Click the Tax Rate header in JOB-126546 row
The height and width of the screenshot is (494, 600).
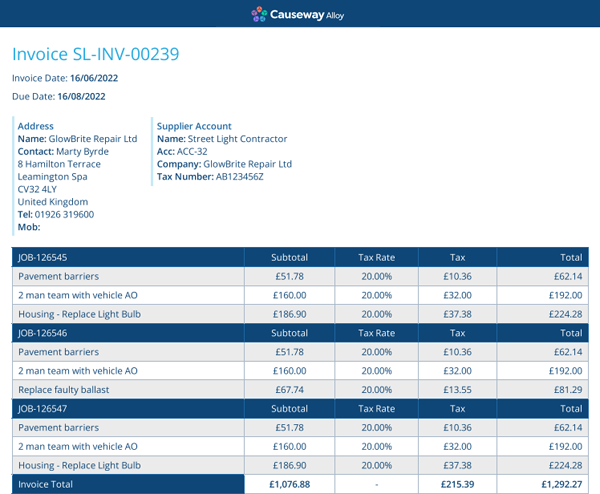[377, 333]
